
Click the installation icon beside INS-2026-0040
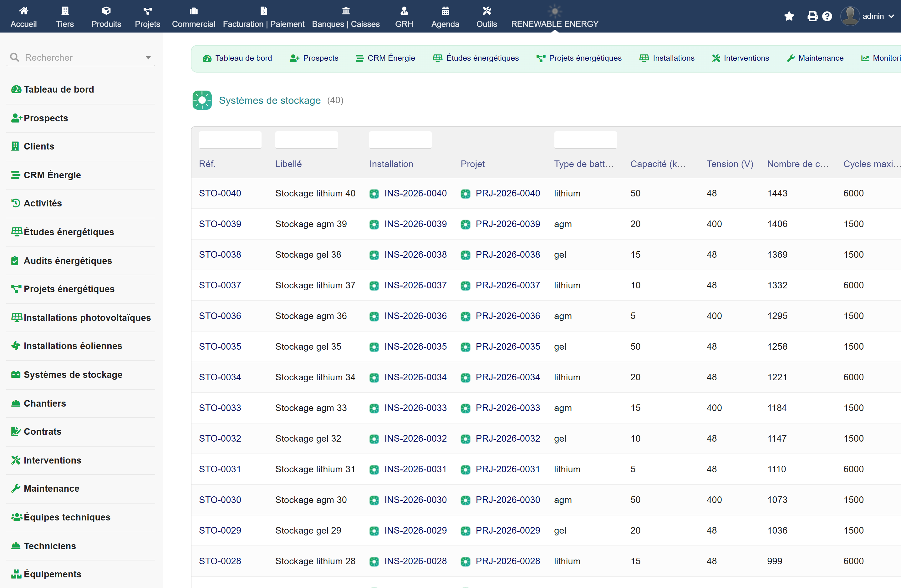(x=374, y=194)
